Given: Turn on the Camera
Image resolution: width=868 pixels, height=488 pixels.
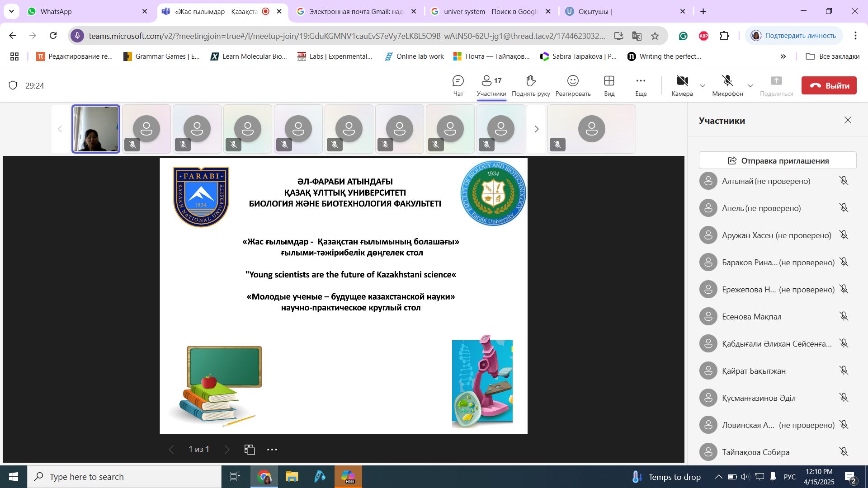Looking at the screenshot, I should click(x=682, y=85).
